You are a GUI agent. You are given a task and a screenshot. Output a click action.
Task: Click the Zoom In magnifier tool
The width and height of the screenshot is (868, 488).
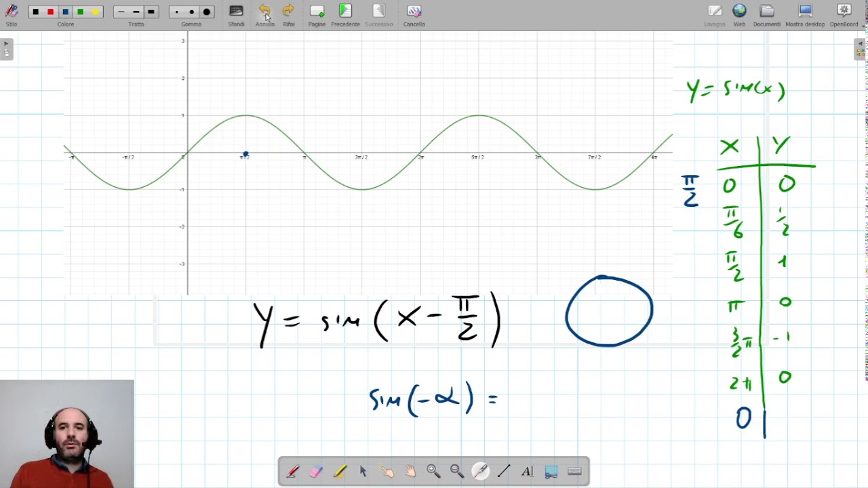tap(433, 472)
